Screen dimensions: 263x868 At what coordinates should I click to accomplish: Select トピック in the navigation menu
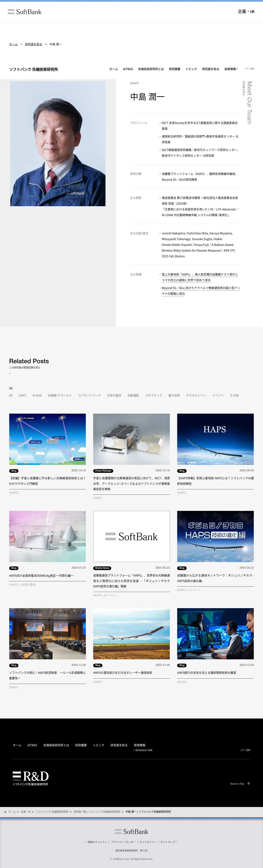[x=191, y=69]
